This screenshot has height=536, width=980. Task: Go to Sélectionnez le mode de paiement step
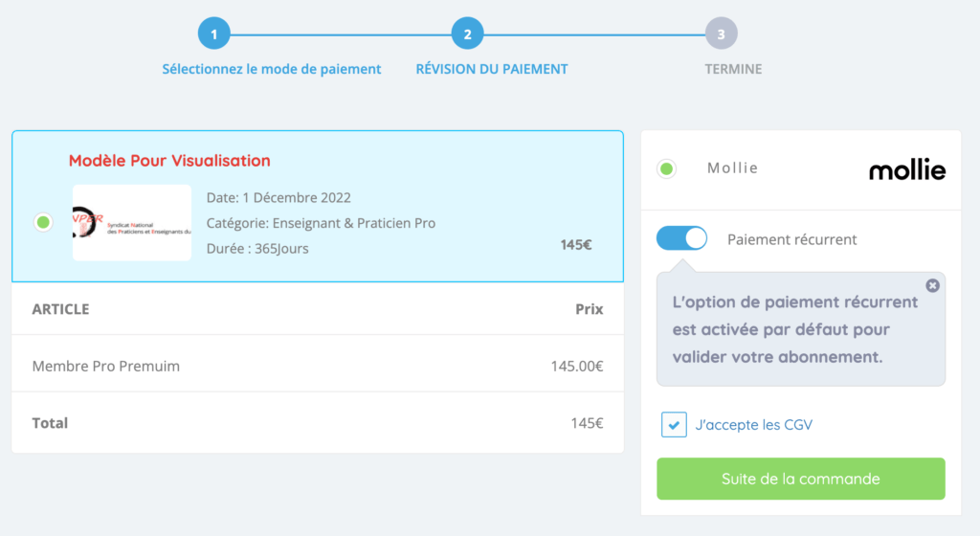[x=272, y=69]
